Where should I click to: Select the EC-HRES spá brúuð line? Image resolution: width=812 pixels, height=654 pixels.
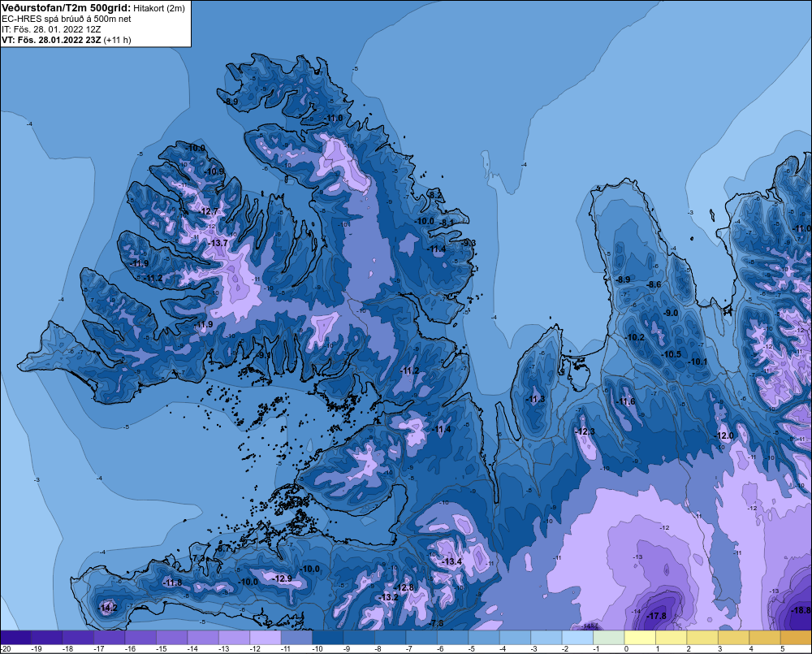point(67,19)
